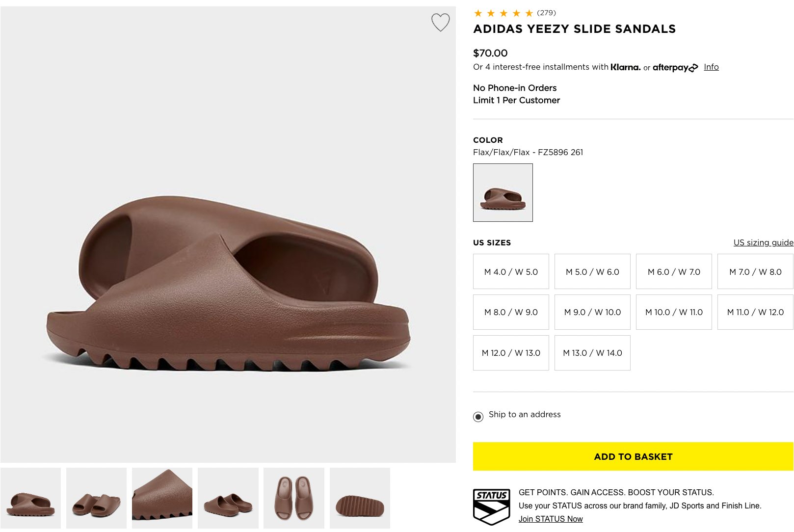Add sandals to wishlist with heart icon
This screenshot has width=794, height=532.
(x=440, y=22)
